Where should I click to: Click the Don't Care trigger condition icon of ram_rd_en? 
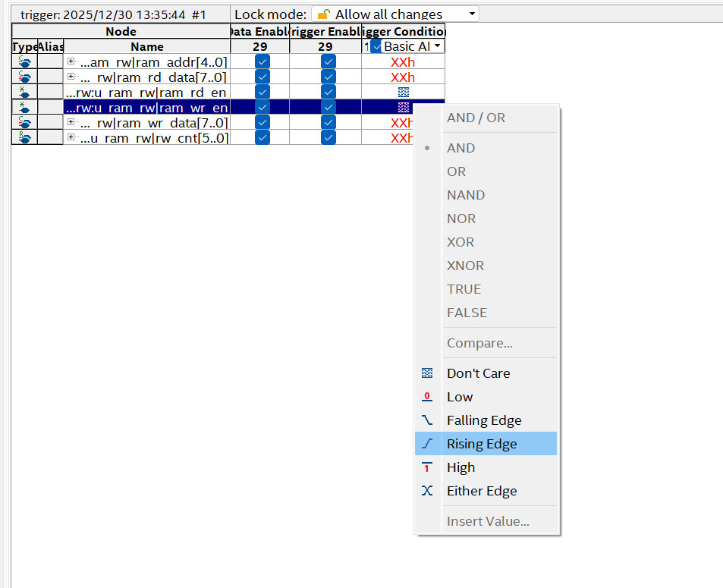pyautogui.click(x=404, y=93)
